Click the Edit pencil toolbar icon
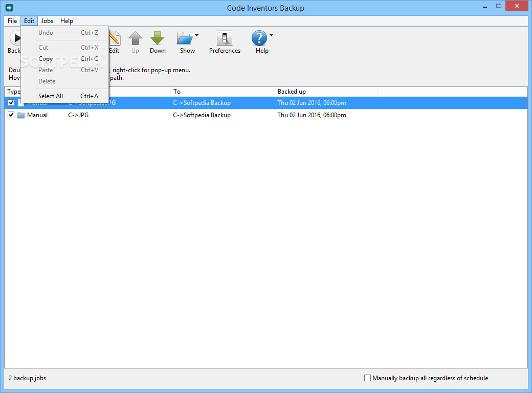The height and width of the screenshot is (393, 532). pyautogui.click(x=115, y=38)
